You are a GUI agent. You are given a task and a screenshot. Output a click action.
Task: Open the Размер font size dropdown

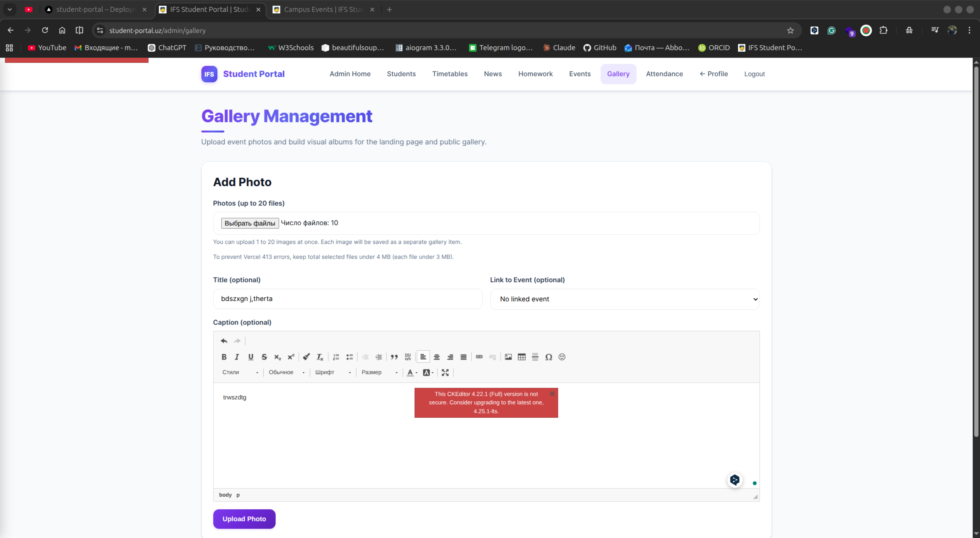[379, 372]
